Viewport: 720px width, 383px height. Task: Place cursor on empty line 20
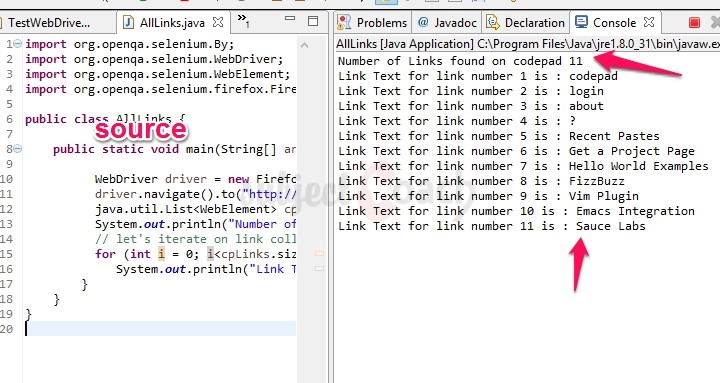161,329
